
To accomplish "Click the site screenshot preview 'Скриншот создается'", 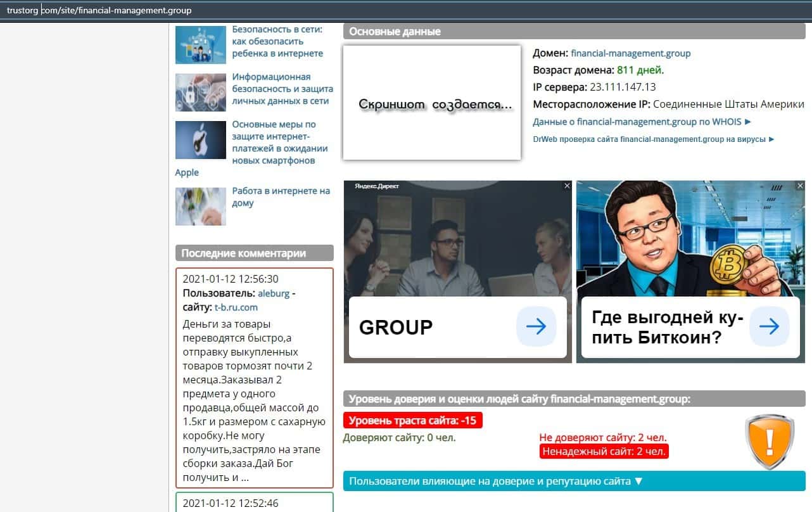I will coord(432,103).
